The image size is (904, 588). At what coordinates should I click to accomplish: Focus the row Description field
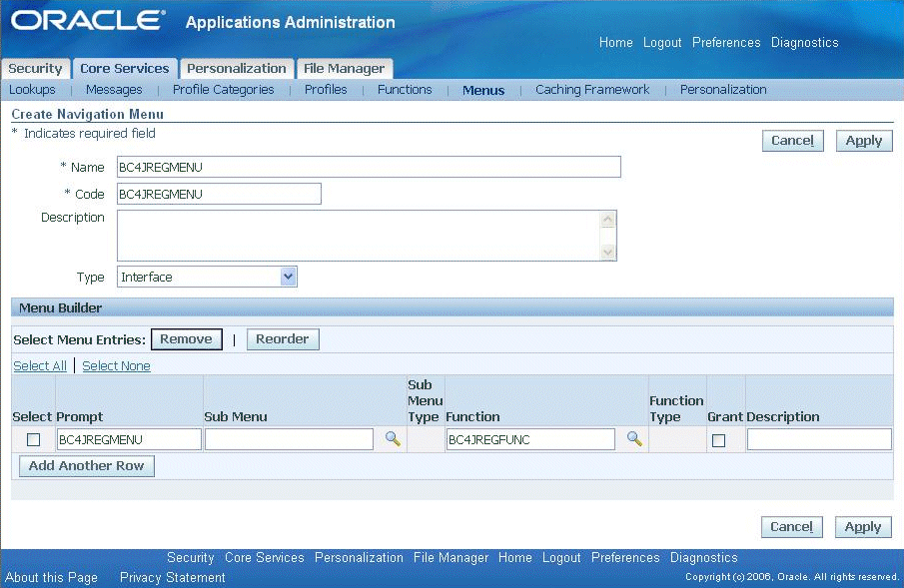(819, 439)
